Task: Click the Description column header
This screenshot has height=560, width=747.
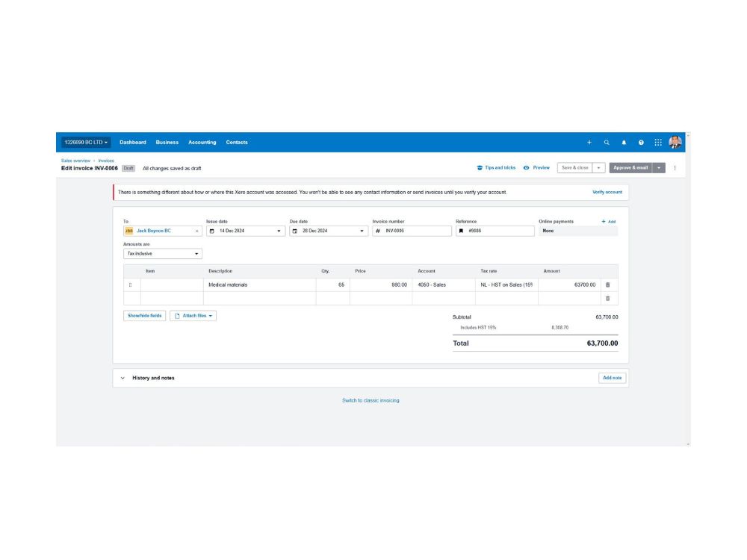Action: [x=220, y=271]
